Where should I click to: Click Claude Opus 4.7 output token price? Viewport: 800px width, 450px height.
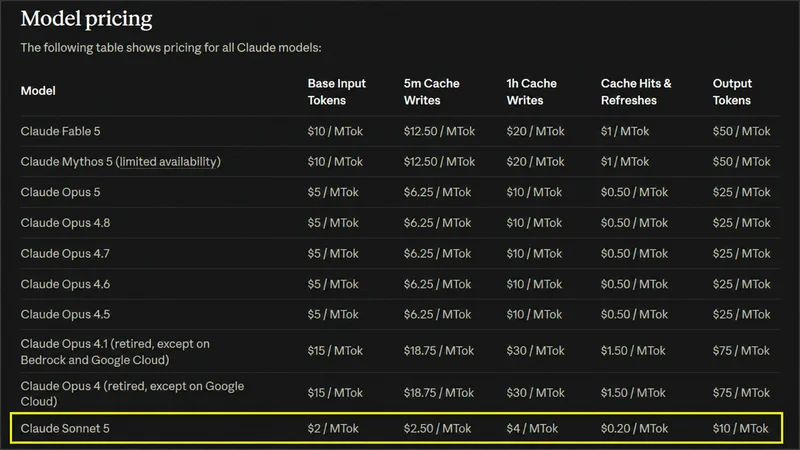coord(741,254)
